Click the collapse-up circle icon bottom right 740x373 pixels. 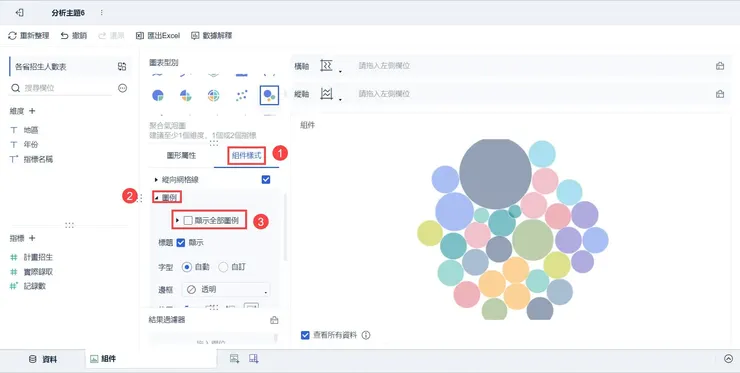[x=729, y=359]
